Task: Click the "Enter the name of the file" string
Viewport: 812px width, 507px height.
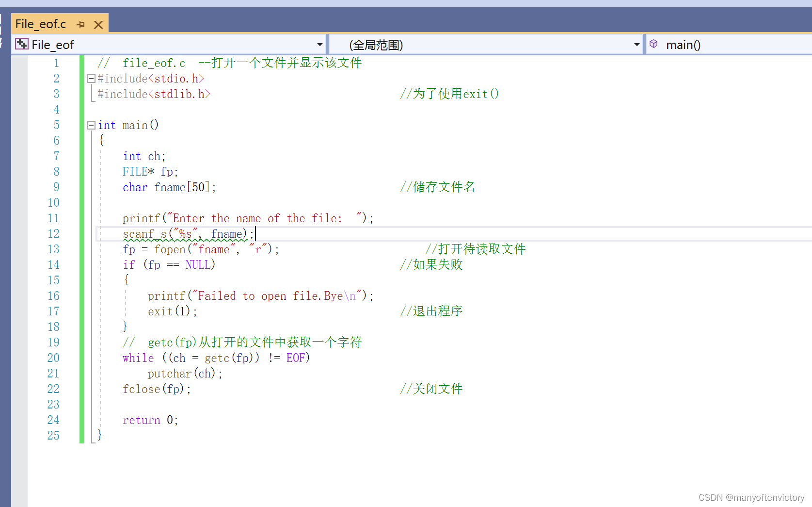Action: 264,218
